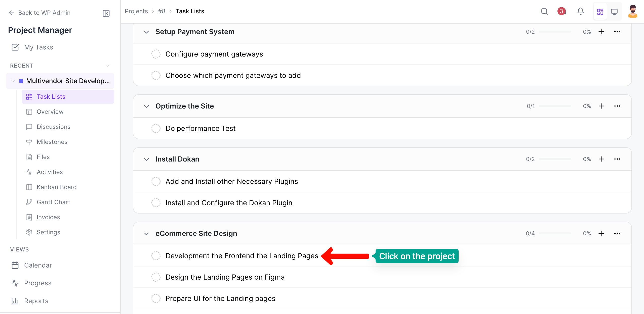Open Development the Frontend the Landing Pages task

tap(242, 256)
